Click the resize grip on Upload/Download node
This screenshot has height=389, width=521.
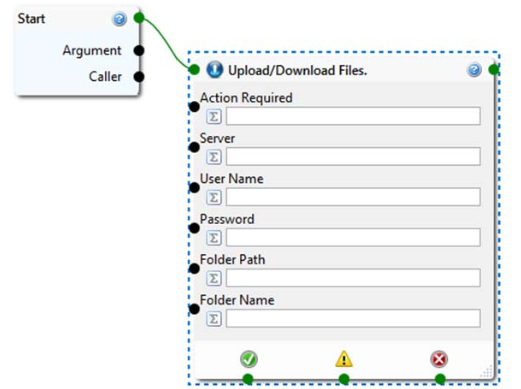pyautogui.click(x=487, y=372)
